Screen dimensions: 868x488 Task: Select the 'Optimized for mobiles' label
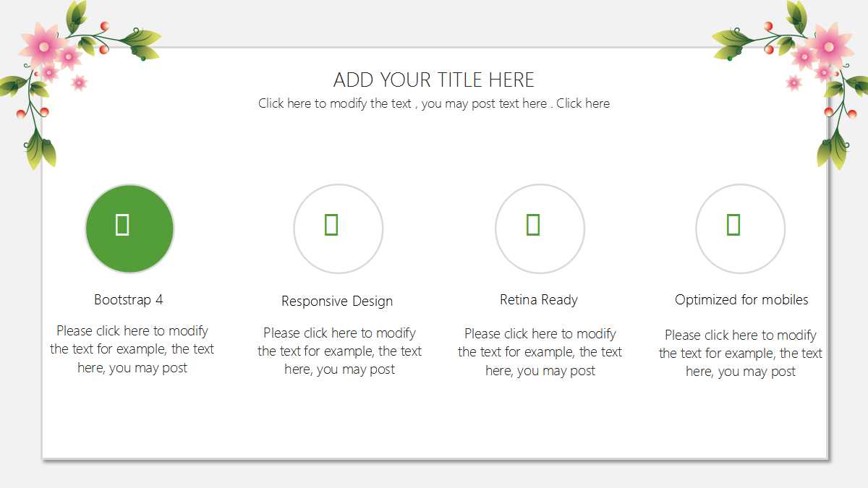[741, 299]
